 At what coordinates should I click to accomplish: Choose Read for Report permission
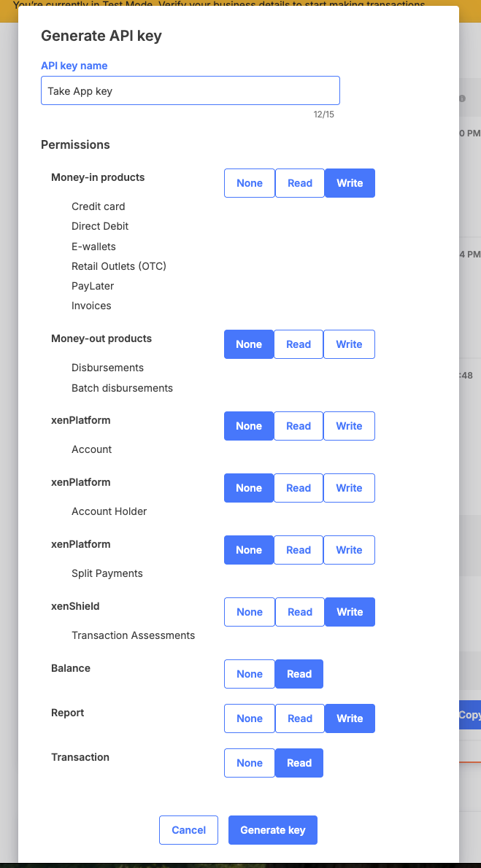[x=300, y=718]
